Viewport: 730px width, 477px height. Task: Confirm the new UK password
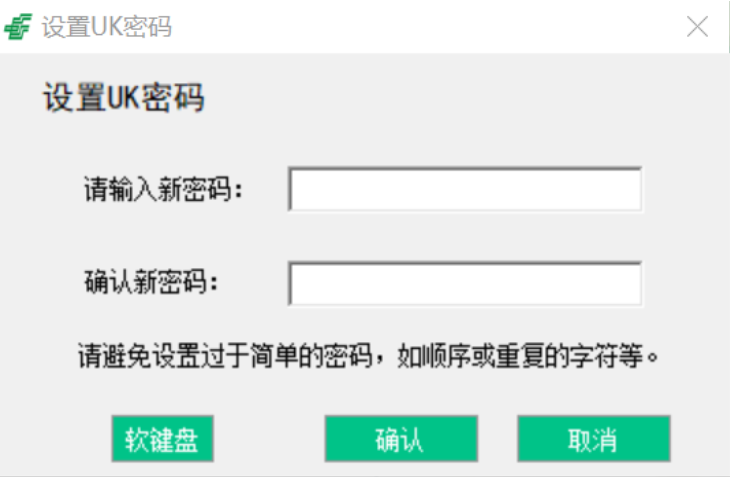pyautogui.click(x=401, y=439)
